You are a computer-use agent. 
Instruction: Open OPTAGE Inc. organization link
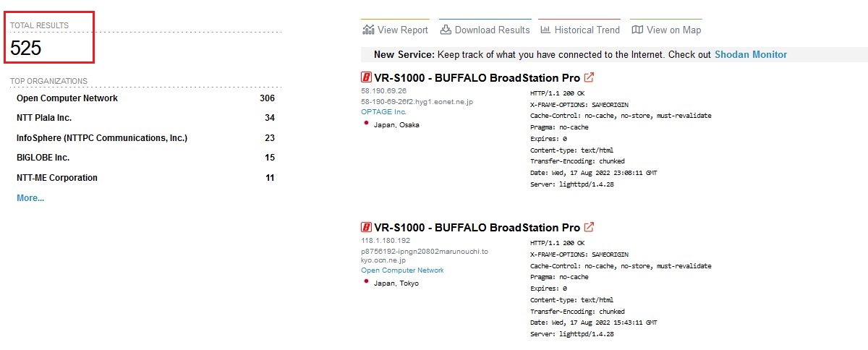point(384,112)
